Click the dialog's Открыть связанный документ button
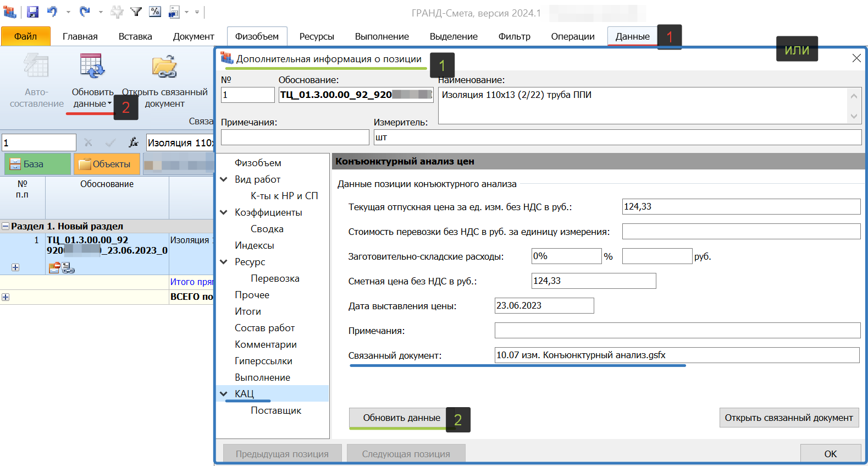Viewport: 868px width, 466px height. tap(789, 418)
